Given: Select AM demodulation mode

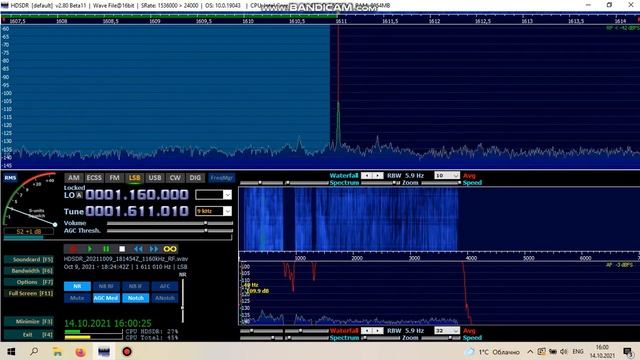Looking at the screenshot, I should pos(74,178).
